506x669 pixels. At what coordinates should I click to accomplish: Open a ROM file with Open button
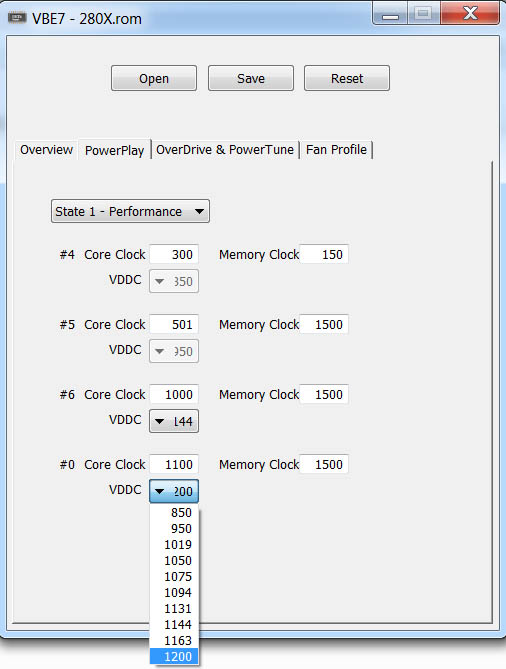tap(154, 78)
